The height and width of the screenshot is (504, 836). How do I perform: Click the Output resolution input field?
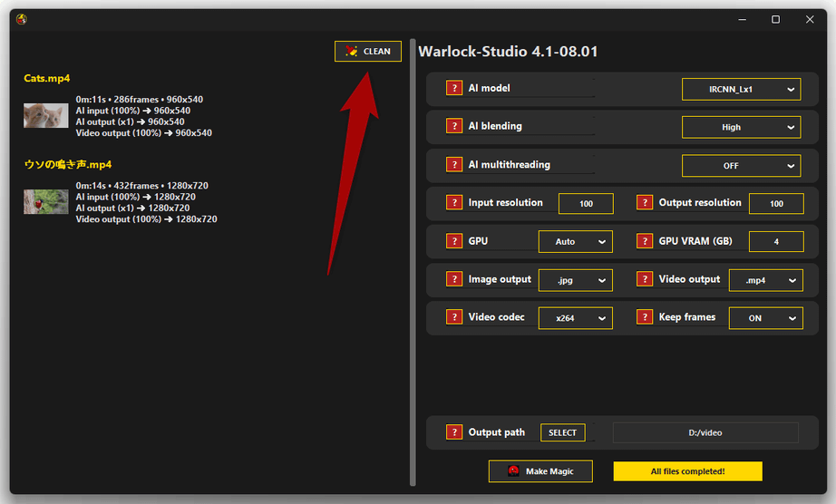[x=776, y=204]
